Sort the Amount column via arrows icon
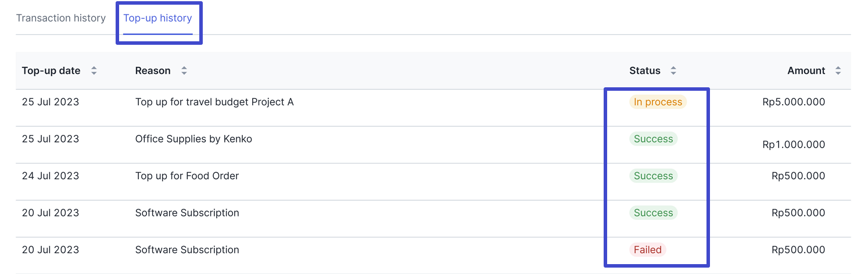Viewport: 868px width, 274px height. pyautogui.click(x=838, y=70)
